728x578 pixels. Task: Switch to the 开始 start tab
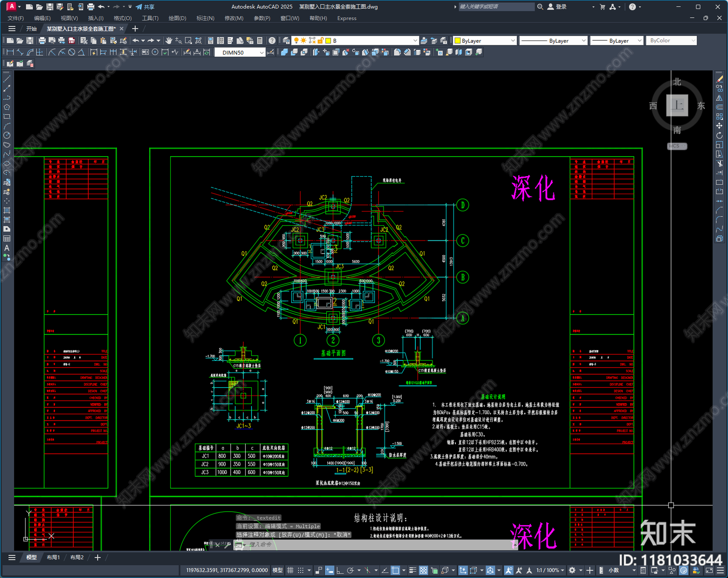[x=31, y=29]
